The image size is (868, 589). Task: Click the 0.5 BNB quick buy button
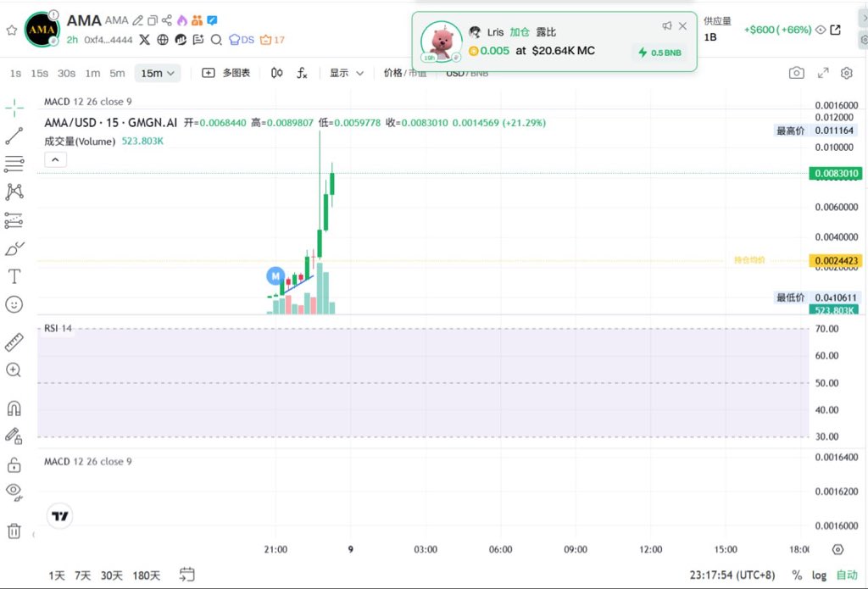[661, 53]
